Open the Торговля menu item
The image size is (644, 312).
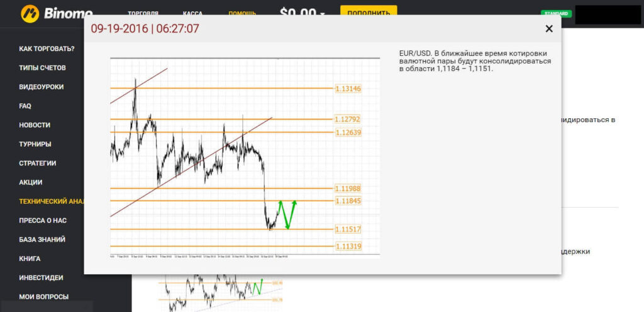(x=143, y=13)
